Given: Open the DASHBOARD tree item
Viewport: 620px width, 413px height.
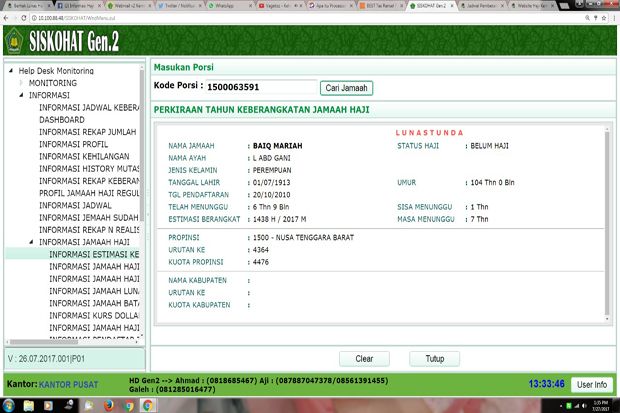Looking at the screenshot, I should click(x=62, y=119).
